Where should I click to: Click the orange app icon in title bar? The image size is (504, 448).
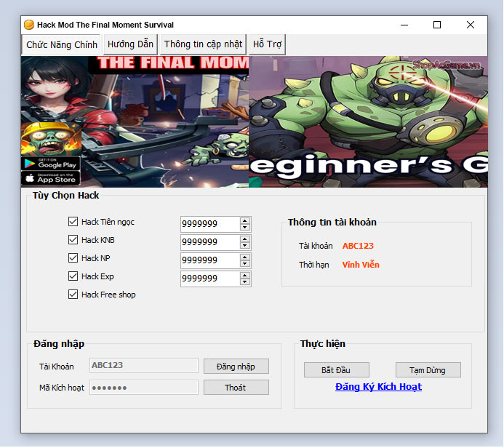pyautogui.click(x=29, y=25)
